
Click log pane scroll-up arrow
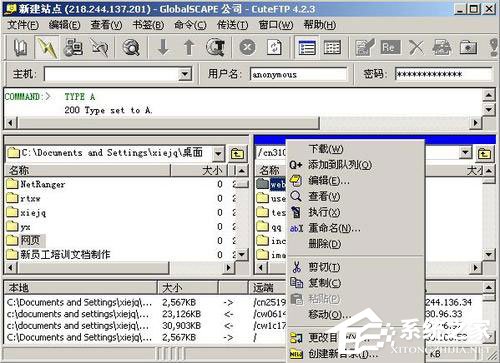(x=488, y=96)
